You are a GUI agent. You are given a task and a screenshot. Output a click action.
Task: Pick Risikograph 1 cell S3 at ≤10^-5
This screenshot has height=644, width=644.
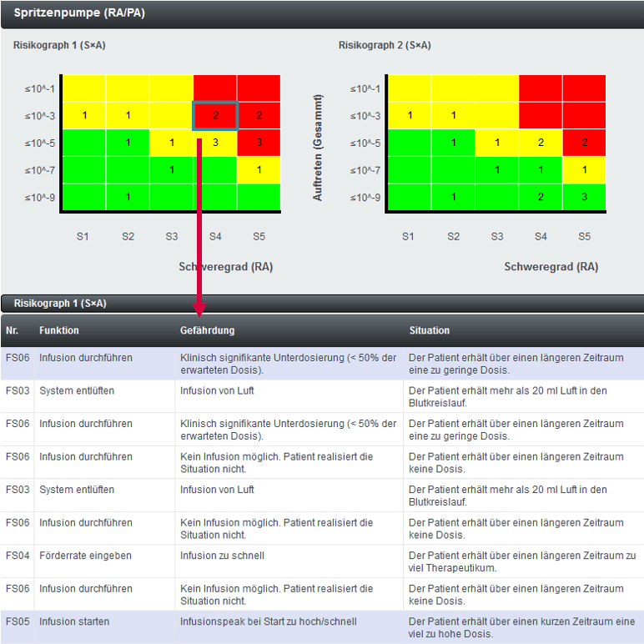(x=171, y=143)
